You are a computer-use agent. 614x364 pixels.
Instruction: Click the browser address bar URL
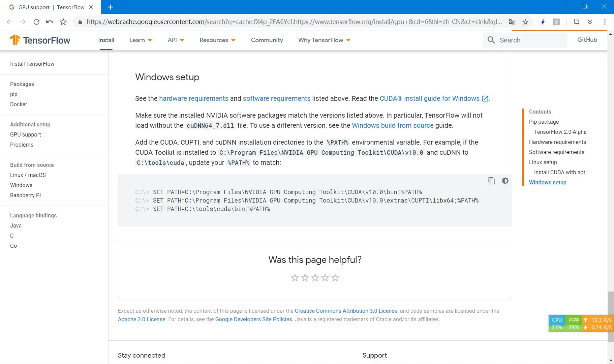(x=294, y=22)
